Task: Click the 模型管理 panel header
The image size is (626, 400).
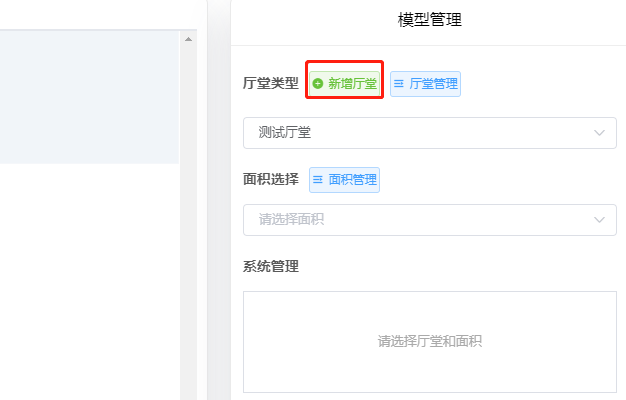Action: coord(429,19)
